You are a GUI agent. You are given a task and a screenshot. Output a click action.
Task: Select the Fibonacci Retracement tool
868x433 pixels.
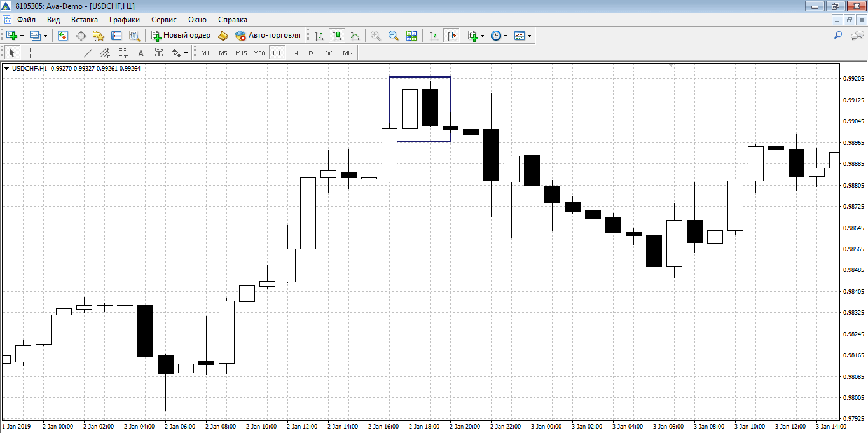(x=123, y=53)
